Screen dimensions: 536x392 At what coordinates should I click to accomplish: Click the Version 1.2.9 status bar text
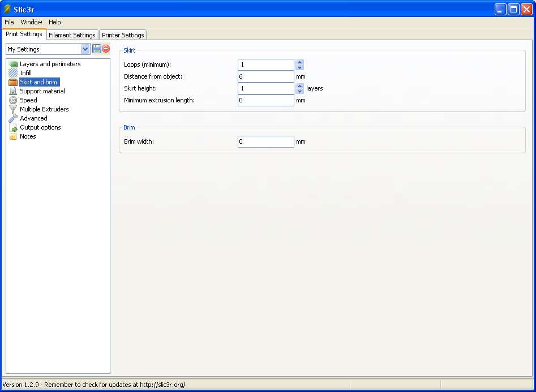click(93, 385)
